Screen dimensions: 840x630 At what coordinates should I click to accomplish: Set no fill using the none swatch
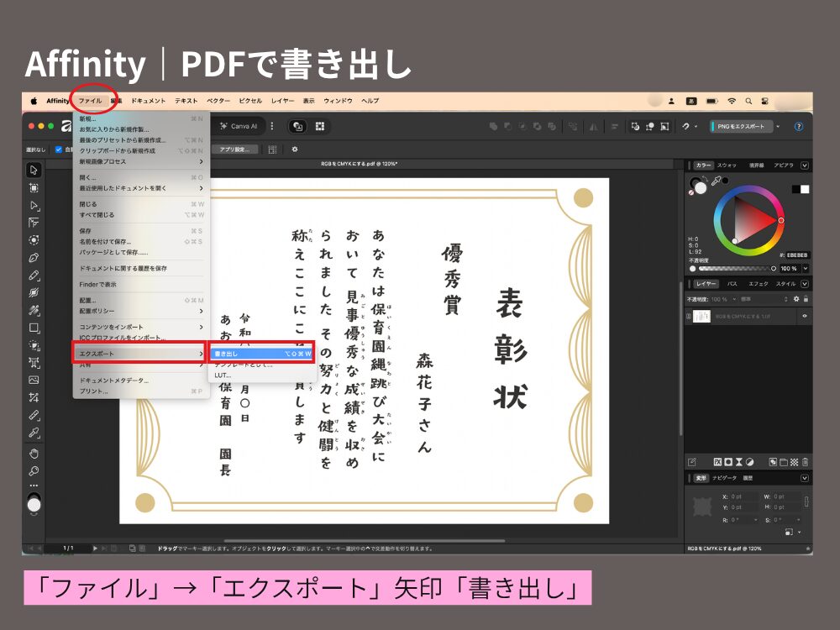tap(691, 192)
